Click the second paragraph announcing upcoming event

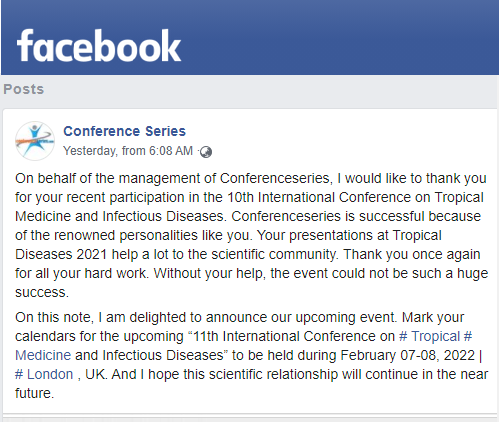click(251, 355)
